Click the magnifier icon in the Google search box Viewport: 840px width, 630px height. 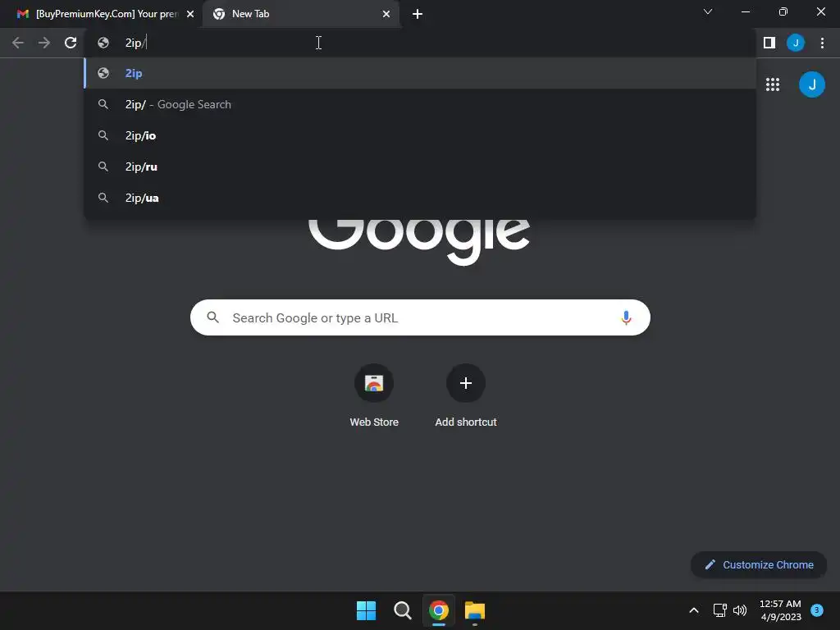[x=212, y=317]
